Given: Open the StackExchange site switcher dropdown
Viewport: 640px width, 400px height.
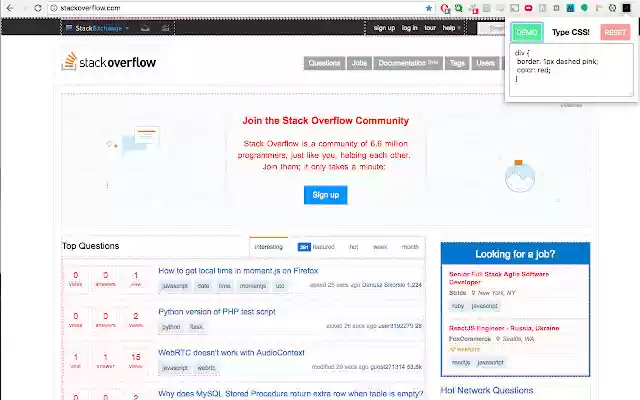Looking at the screenshot, I should click(98, 28).
